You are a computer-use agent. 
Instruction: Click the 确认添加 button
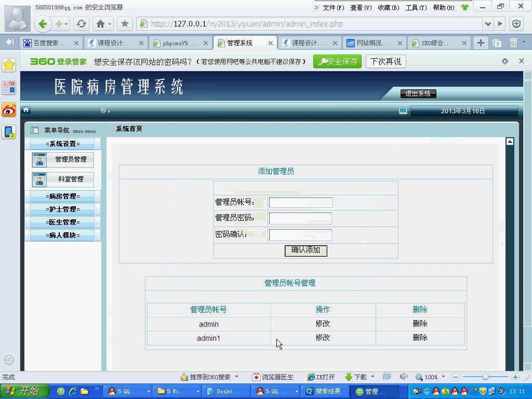[x=305, y=250]
